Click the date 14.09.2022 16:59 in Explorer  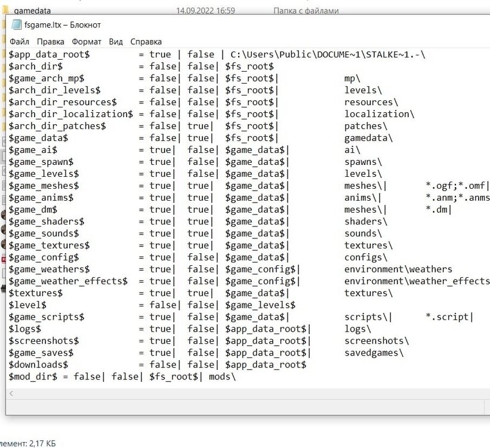pos(205,11)
